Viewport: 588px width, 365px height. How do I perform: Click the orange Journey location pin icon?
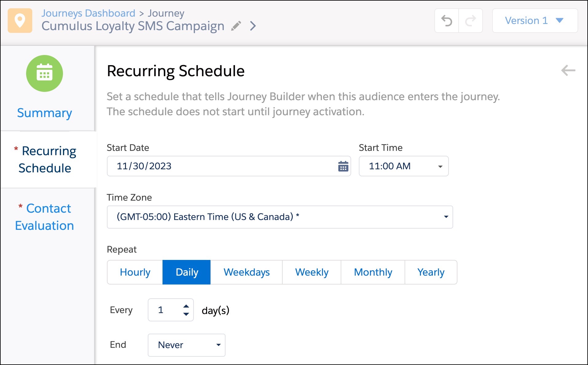20,21
